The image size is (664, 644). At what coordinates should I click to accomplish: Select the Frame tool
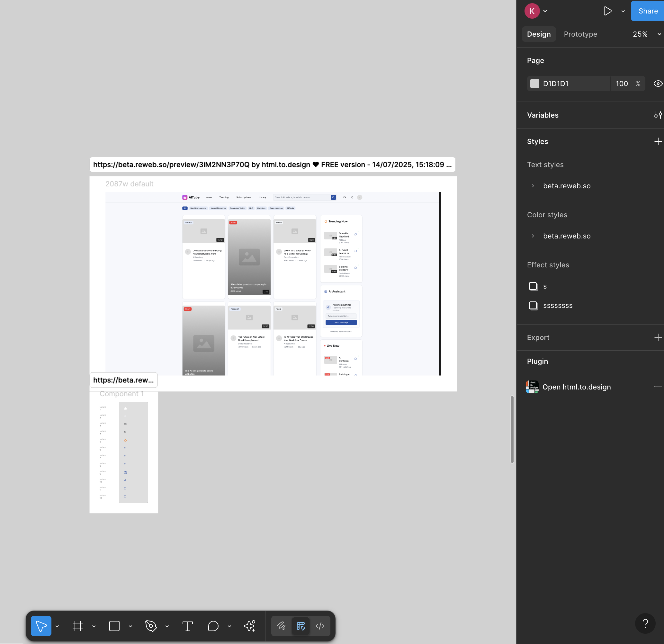77,626
